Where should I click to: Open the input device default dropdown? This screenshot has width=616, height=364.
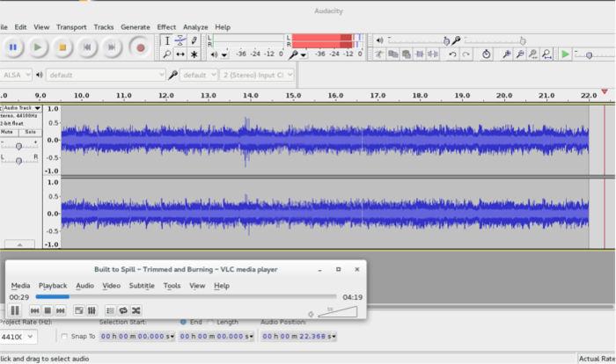coord(198,75)
